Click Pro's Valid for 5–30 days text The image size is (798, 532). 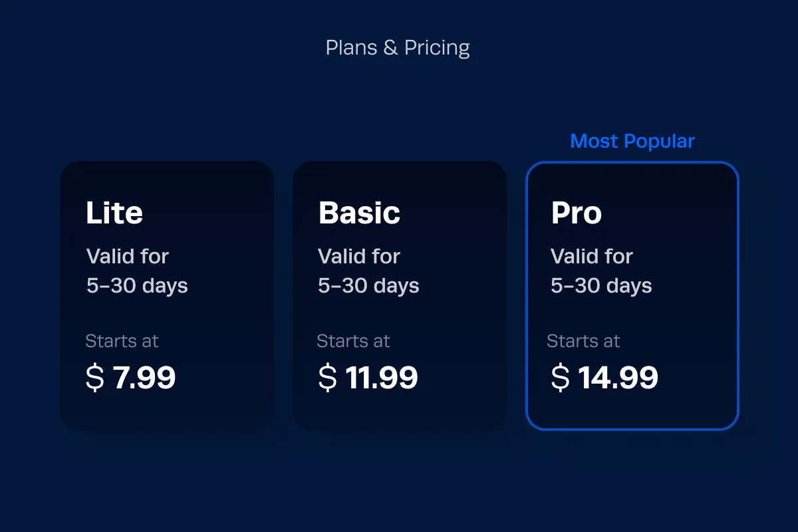[x=601, y=271]
